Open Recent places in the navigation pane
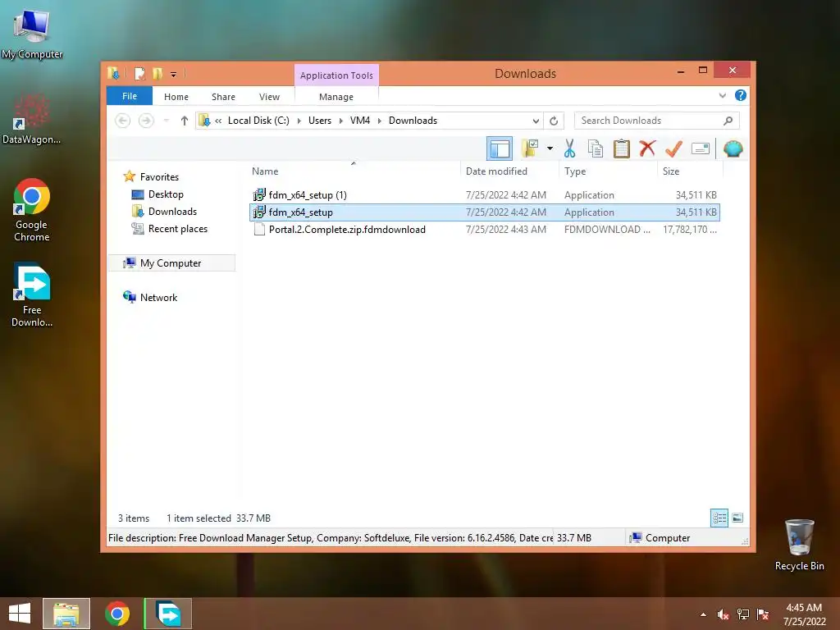 (x=177, y=229)
